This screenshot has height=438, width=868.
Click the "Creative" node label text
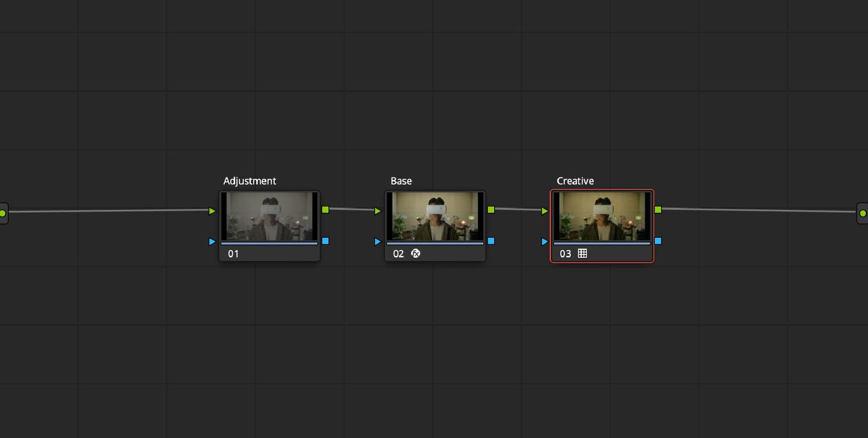(x=575, y=181)
